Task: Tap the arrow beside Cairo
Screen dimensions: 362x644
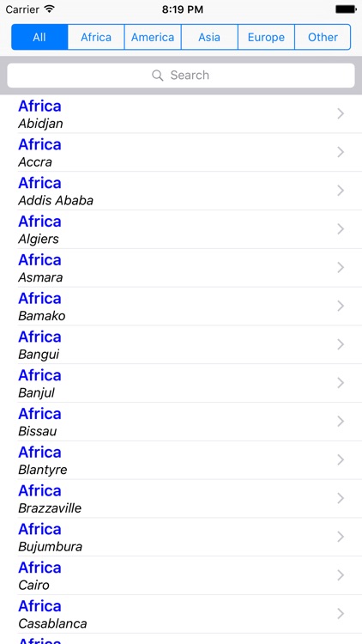Action: (341, 575)
